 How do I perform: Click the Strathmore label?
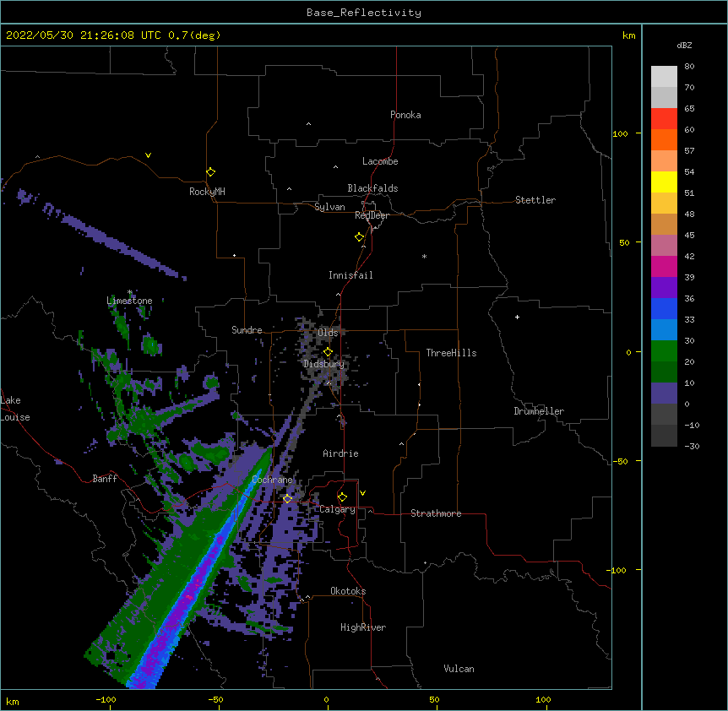[436, 513]
